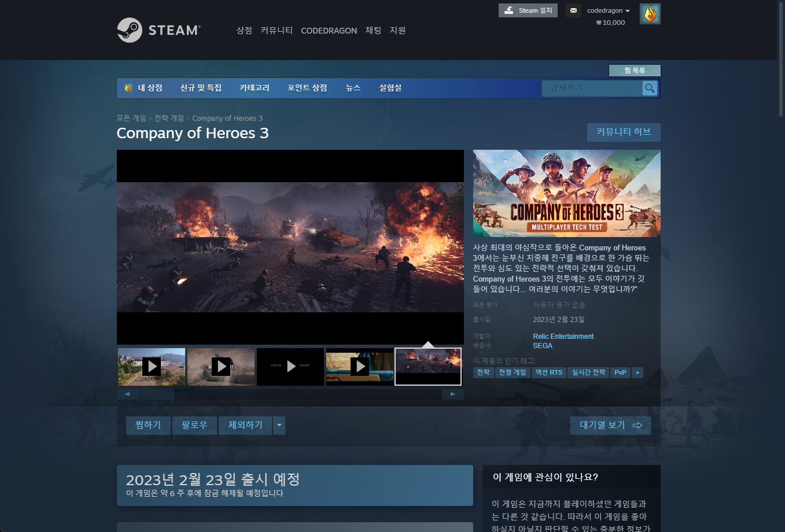Expand the codedragon account dropdown
The height and width of the screenshot is (532, 785).
pyautogui.click(x=608, y=10)
